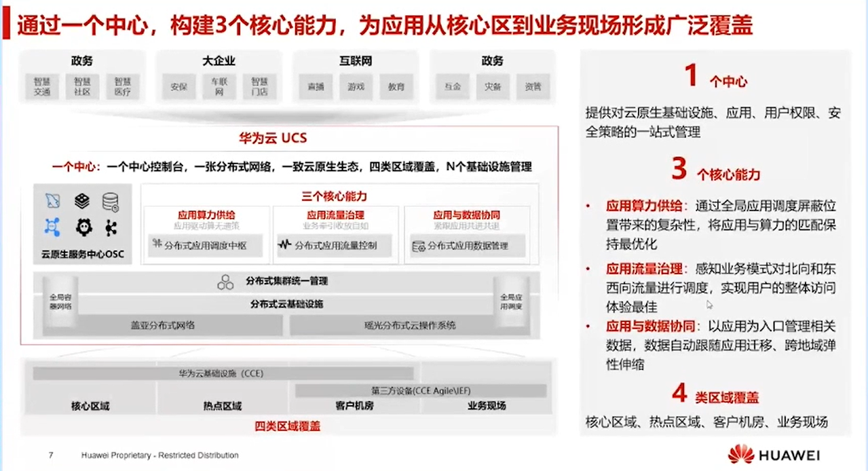Click the red 四类区域覆盖 caption
868x471 pixels.
pos(288,427)
